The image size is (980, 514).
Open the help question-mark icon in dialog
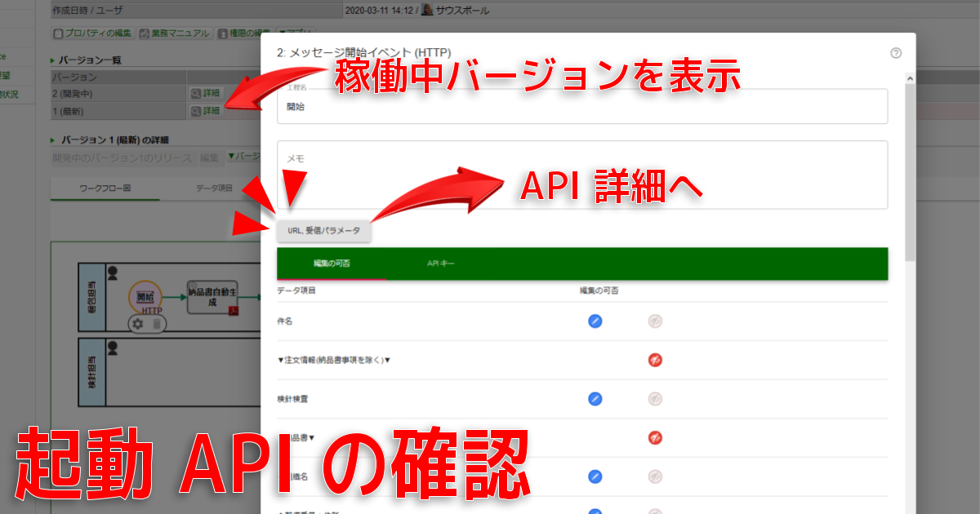tap(896, 53)
